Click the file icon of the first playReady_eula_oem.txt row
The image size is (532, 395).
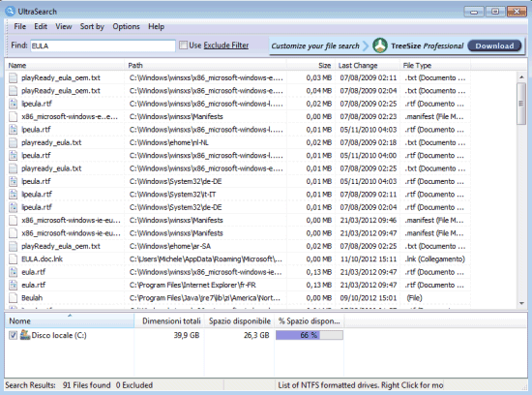[x=13, y=78]
